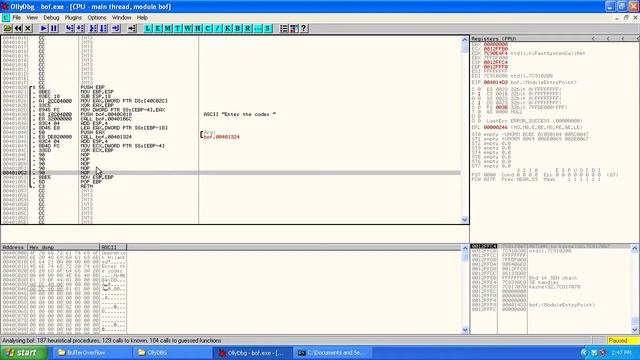Open the View menu
This screenshot has height=360, width=640.
pos(32,18)
